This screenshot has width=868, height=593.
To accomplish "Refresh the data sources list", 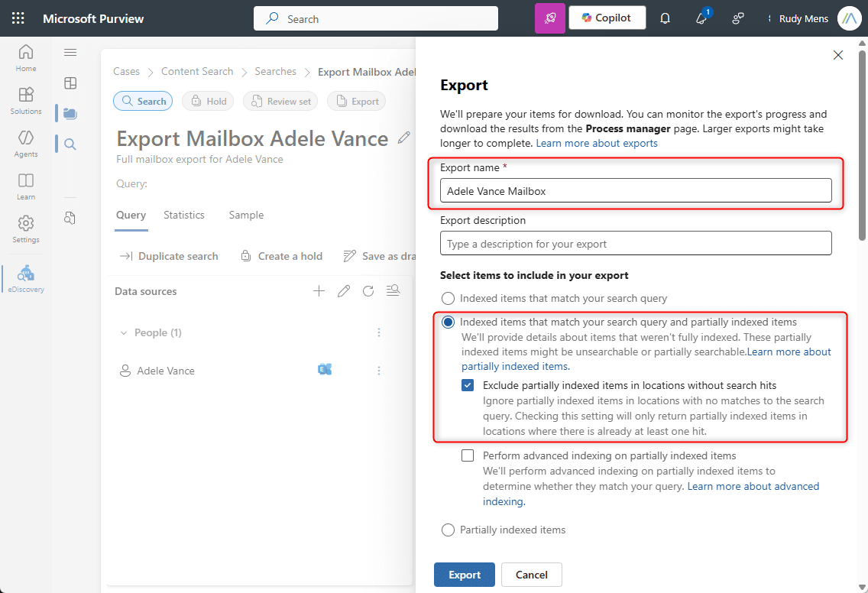I will [368, 291].
